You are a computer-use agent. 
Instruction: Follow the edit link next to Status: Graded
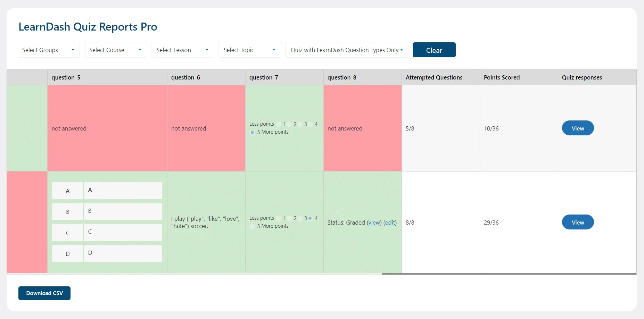390,223
